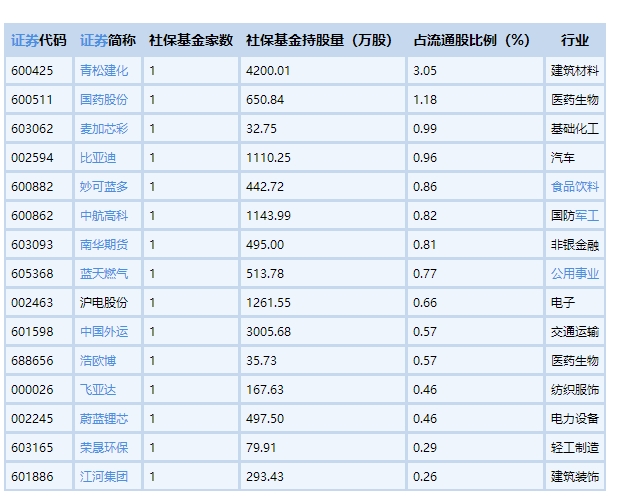Select ratio value 0.96
The height and width of the screenshot is (497, 618).
425,158
